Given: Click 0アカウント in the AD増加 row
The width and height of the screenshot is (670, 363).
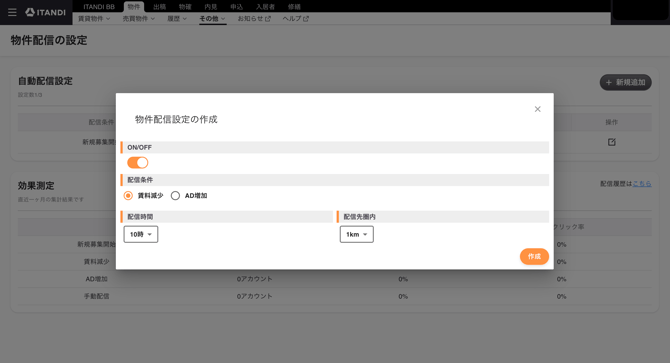Looking at the screenshot, I should point(255,279).
